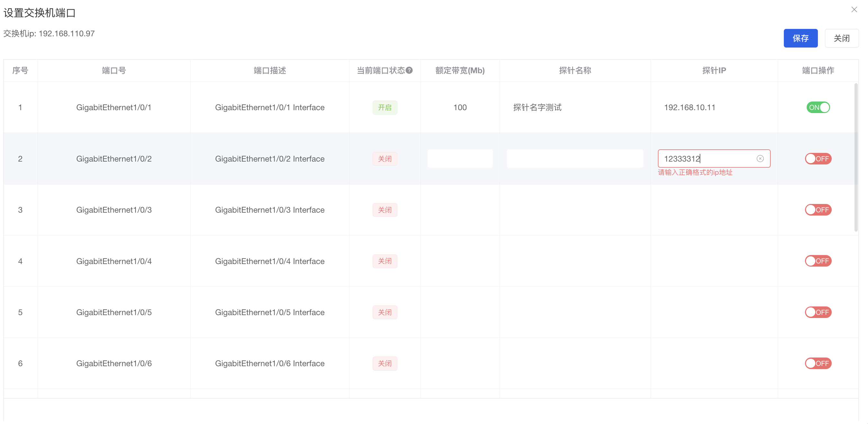Click the 探针名称 column header
868x424 pixels.
[x=575, y=70]
